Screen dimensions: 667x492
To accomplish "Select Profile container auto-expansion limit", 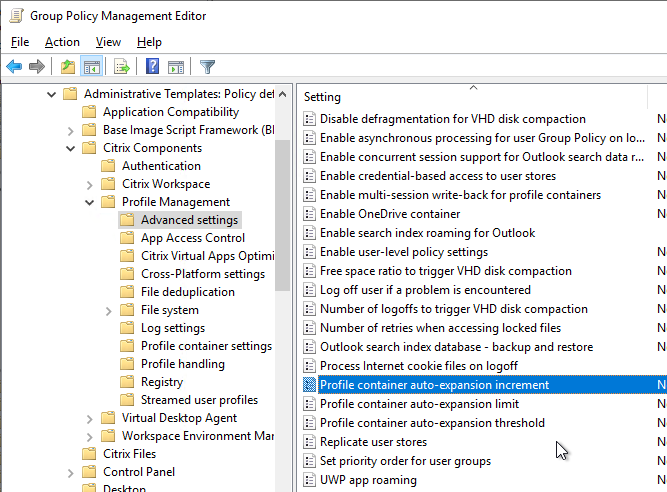I will [x=419, y=404].
